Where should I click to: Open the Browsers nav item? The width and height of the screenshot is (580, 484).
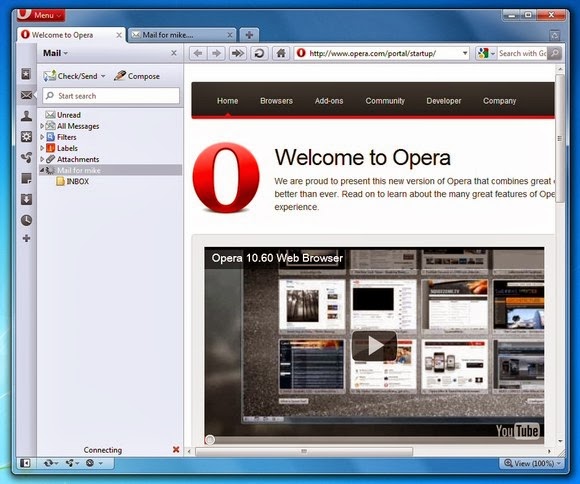click(x=276, y=101)
